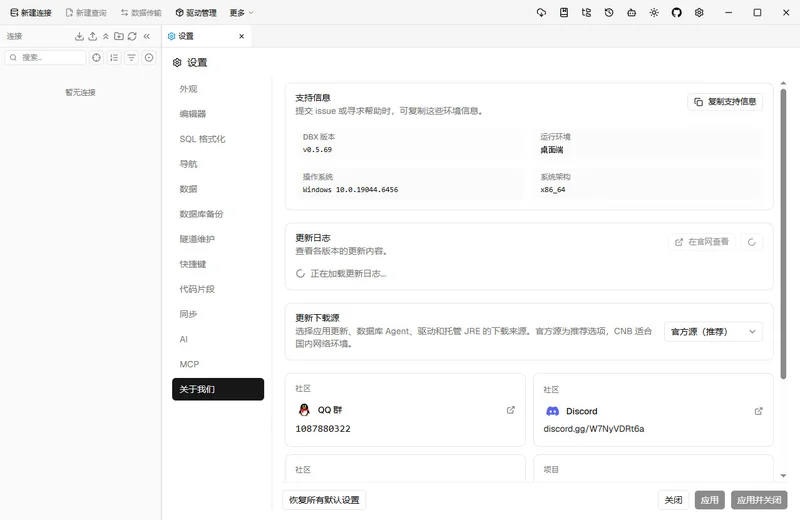
Task: Click the export upload icon in connections panel
Action: tap(92, 36)
